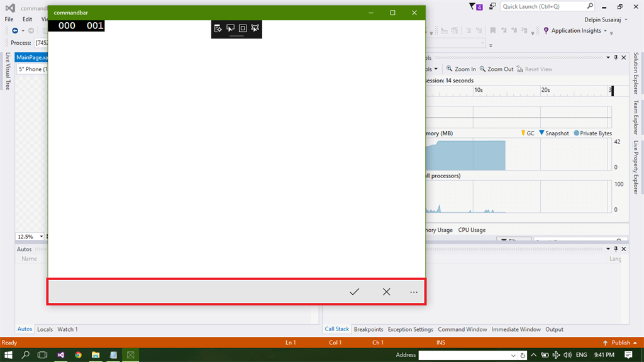Open the 5" Phone device dropdown
644x362 pixels.
(33, 69)
